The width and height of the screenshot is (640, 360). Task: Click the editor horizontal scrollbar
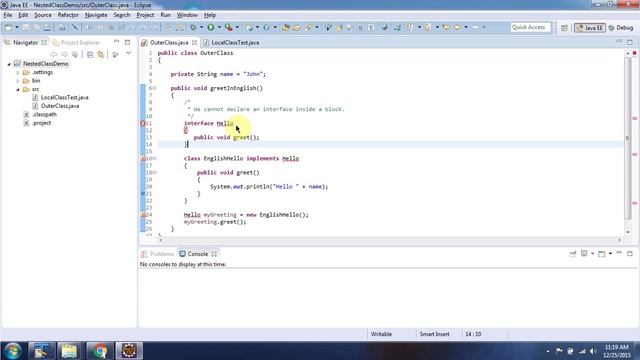(390, 240)
